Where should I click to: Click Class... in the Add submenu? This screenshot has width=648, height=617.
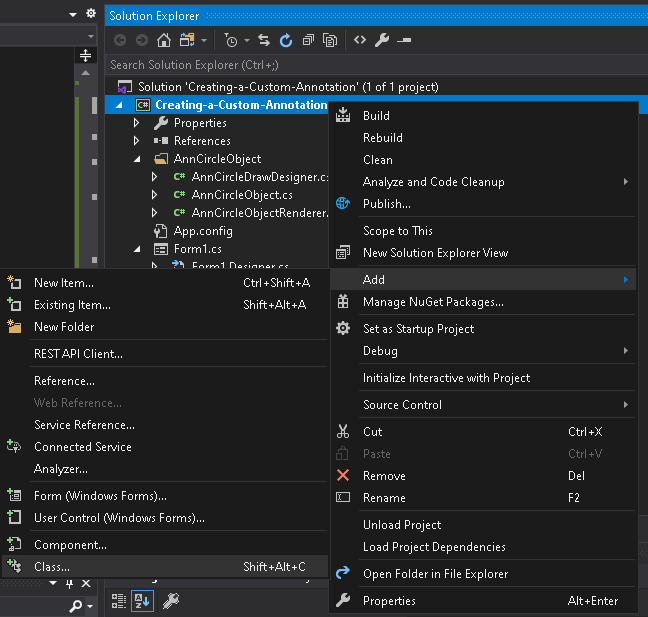[164, 567]
